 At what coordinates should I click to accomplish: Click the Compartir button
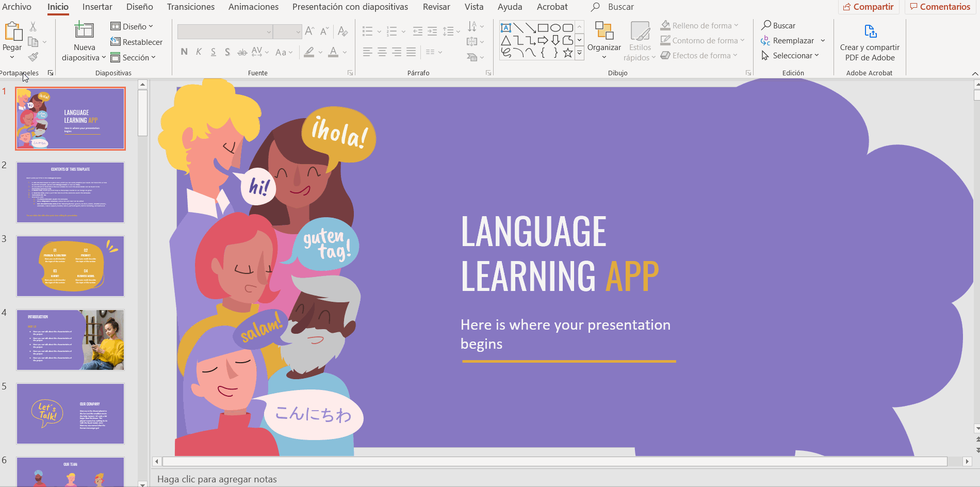[869, 7]
